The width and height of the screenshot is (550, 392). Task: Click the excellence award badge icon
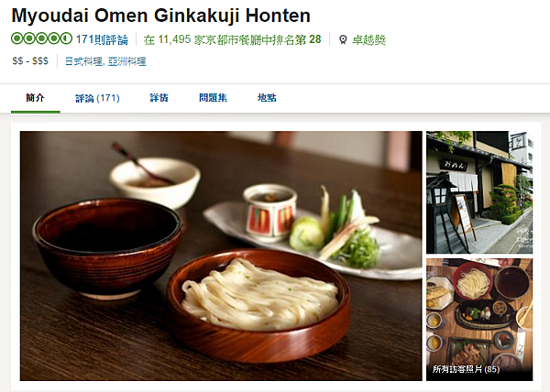343,39
